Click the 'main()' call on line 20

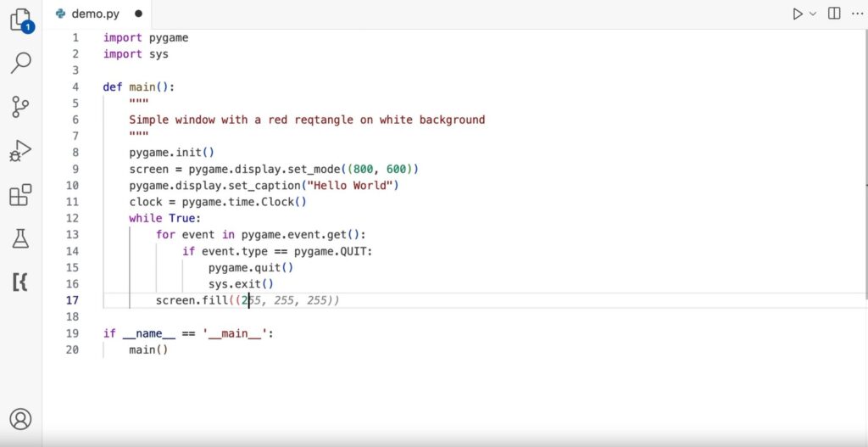148,349
